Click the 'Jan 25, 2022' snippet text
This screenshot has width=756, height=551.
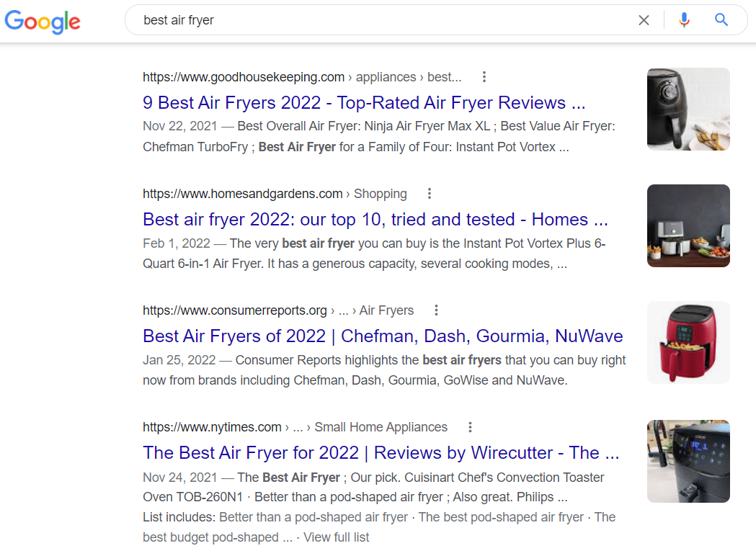(179, 360)
